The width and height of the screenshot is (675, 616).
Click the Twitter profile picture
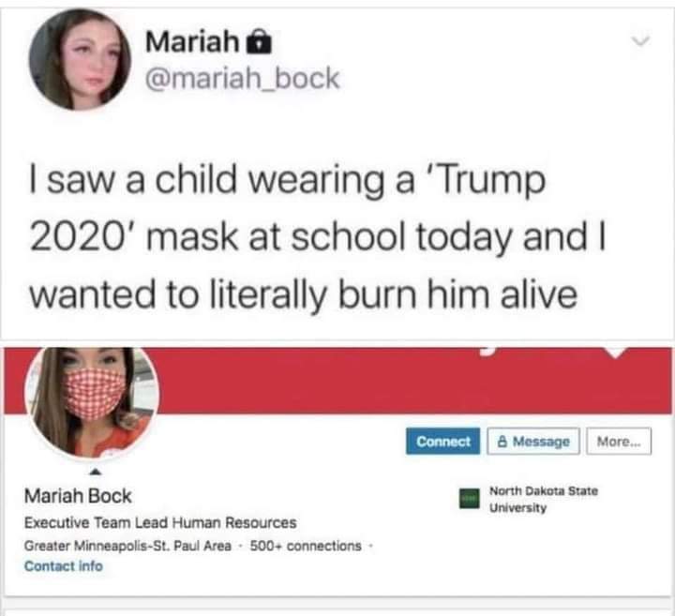(80, 59)
